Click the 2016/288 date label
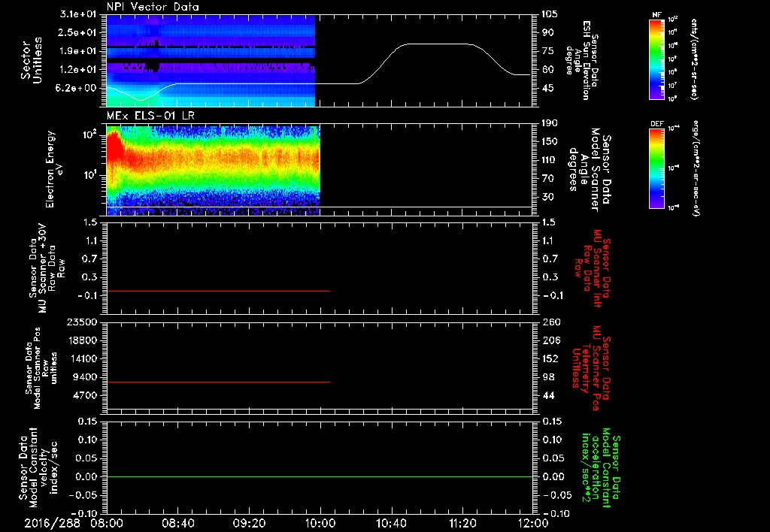 (x=51, y=522)
